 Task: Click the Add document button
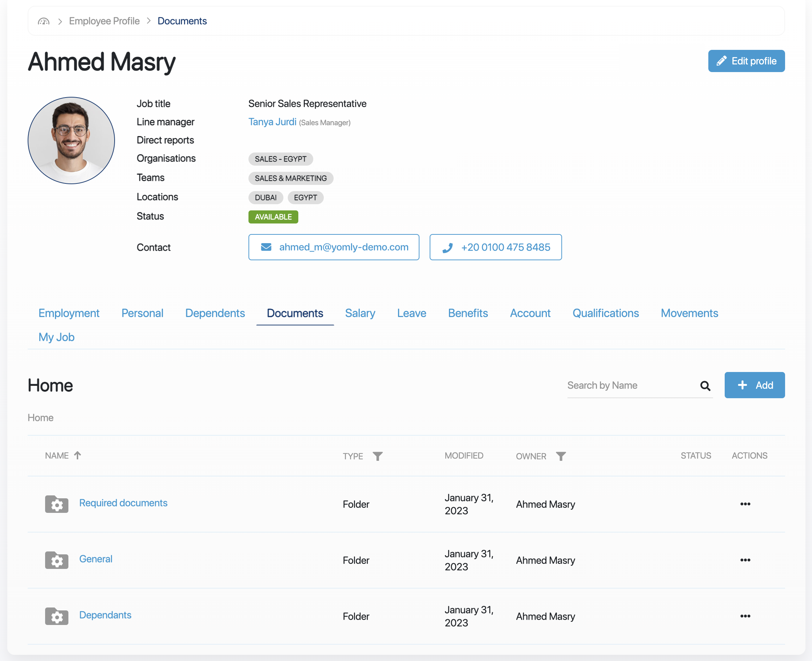coord(754,385)
